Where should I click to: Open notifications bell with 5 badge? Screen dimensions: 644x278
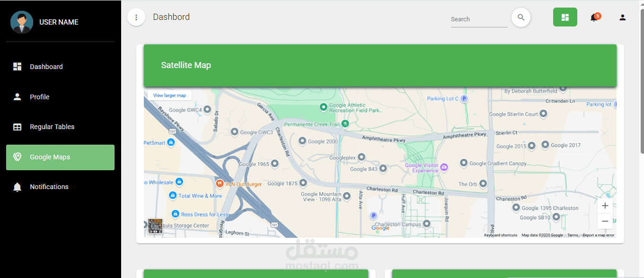coord(594,17)
